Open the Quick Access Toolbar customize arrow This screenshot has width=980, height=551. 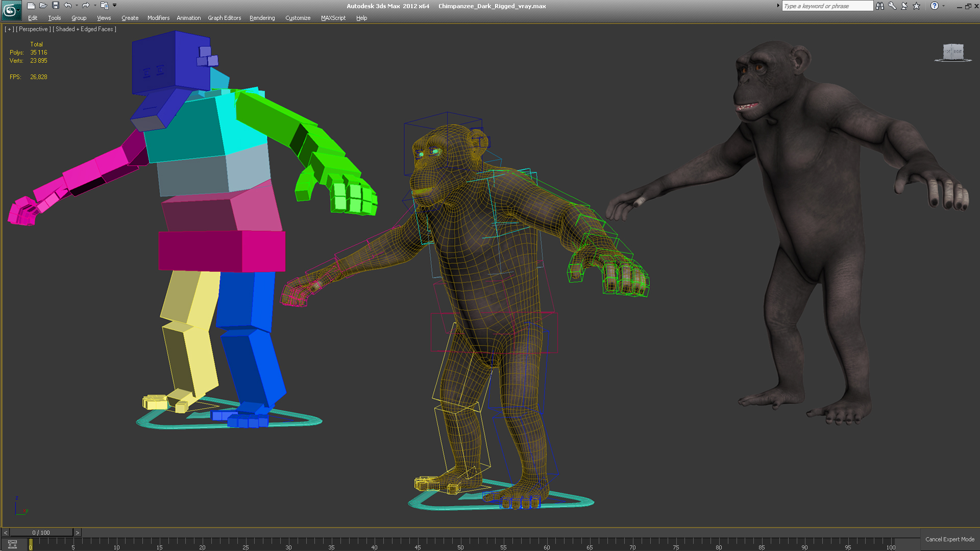(115, 6)
